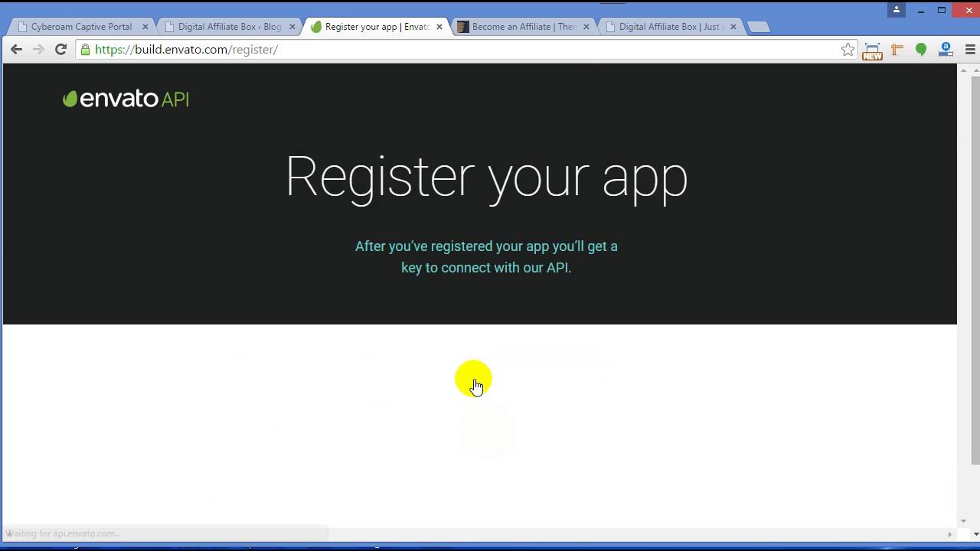Click the forward navigation arrow
This screenshot has width=980, height=551.
(x=38, y=49)
